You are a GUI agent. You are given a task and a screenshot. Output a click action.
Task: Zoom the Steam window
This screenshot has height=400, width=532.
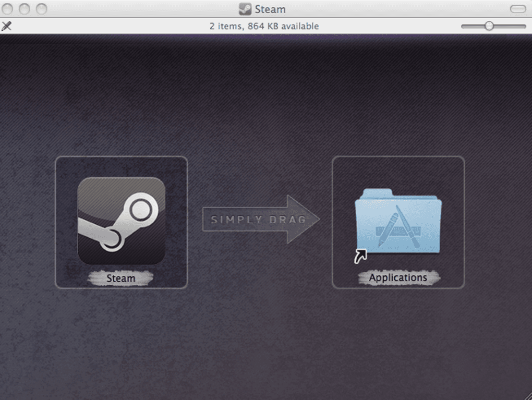41,9
